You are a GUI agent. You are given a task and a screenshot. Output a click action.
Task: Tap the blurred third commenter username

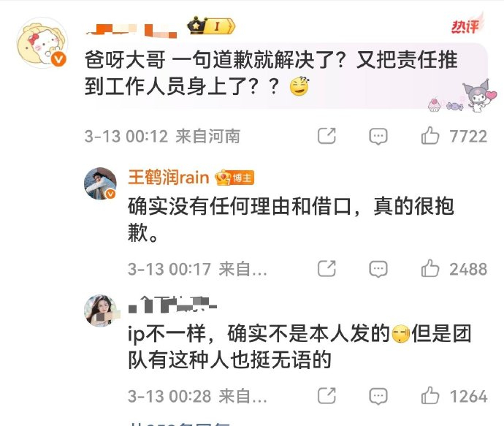coord(172,305)
